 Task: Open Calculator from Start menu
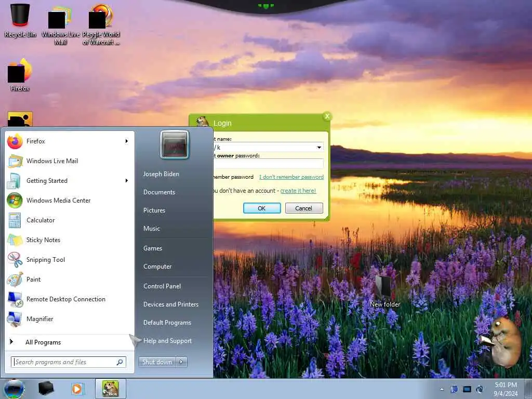point(70,220)
